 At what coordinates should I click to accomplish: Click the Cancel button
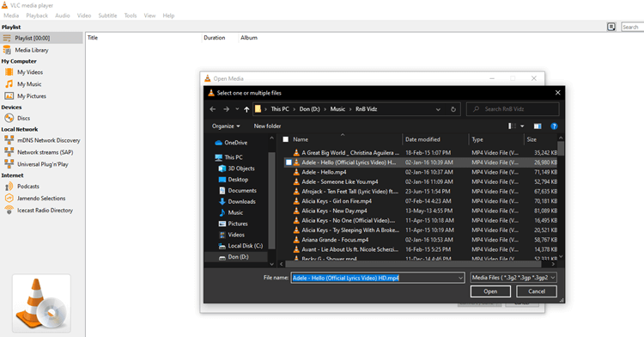tap(537, 291)
